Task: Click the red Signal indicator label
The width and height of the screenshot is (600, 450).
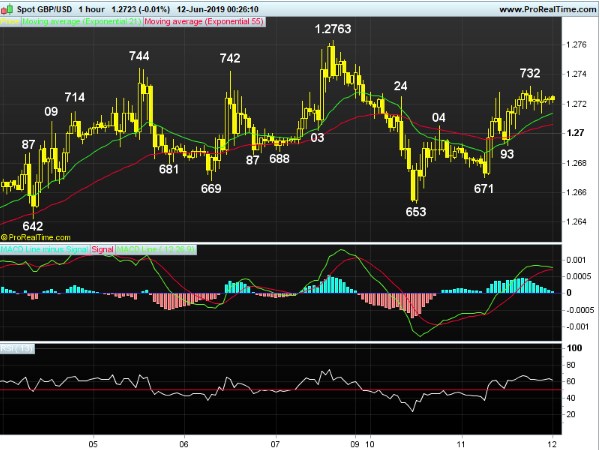Action: (x=102, y=248)
